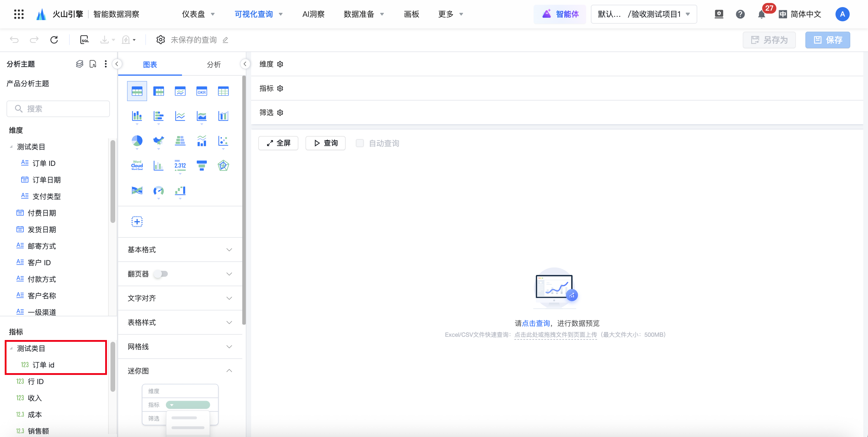Pick the radar chart icon
Image resolution: width=868 pixels, height=437 pixels.
(223, 165)
